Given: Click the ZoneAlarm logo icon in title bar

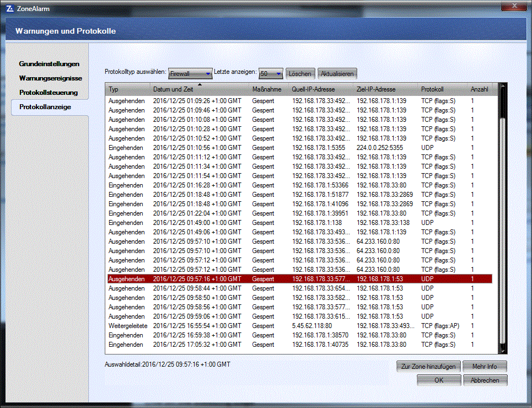Looking at the screenshot, I should (10, 8).
